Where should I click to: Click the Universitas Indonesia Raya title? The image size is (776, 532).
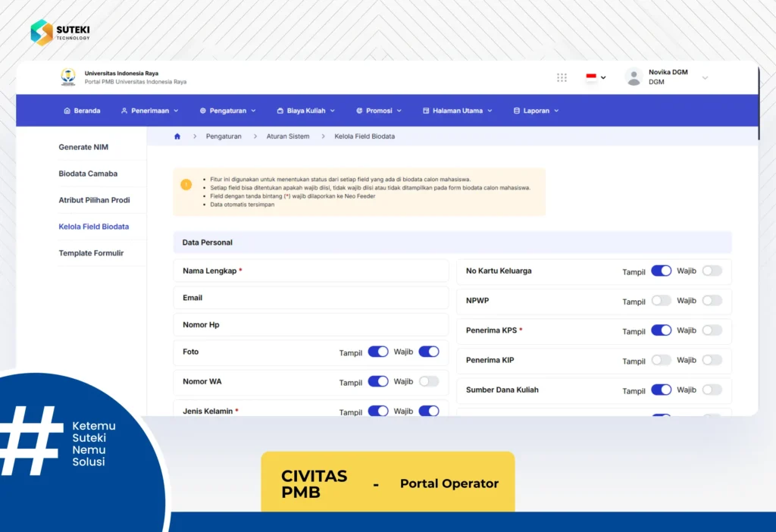click(121, 74)
